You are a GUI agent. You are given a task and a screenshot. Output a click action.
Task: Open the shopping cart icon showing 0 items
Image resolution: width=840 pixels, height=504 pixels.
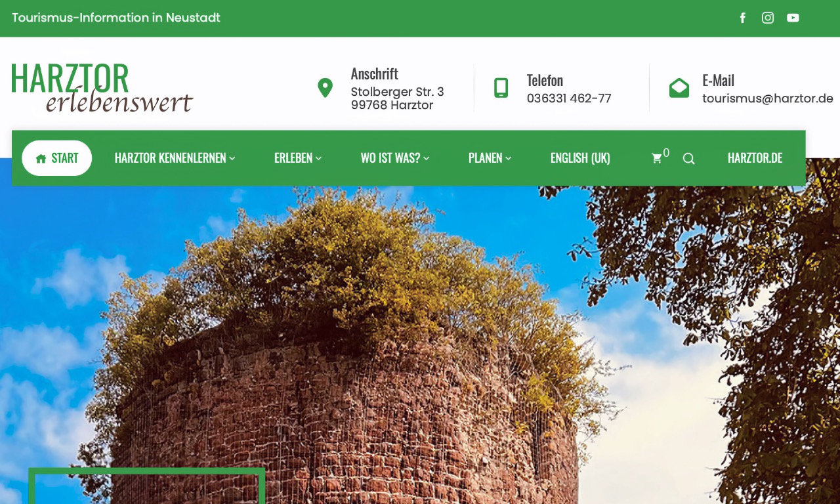[658, 158]
